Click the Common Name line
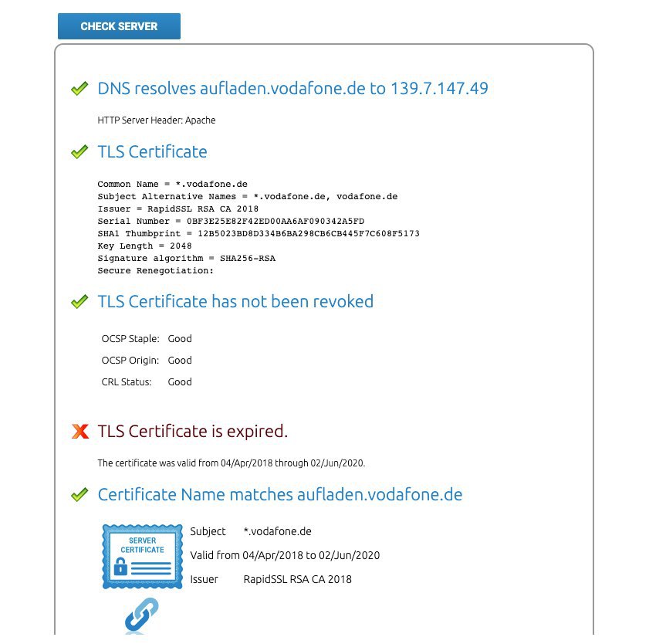649x644 pixels. [173, 184]
